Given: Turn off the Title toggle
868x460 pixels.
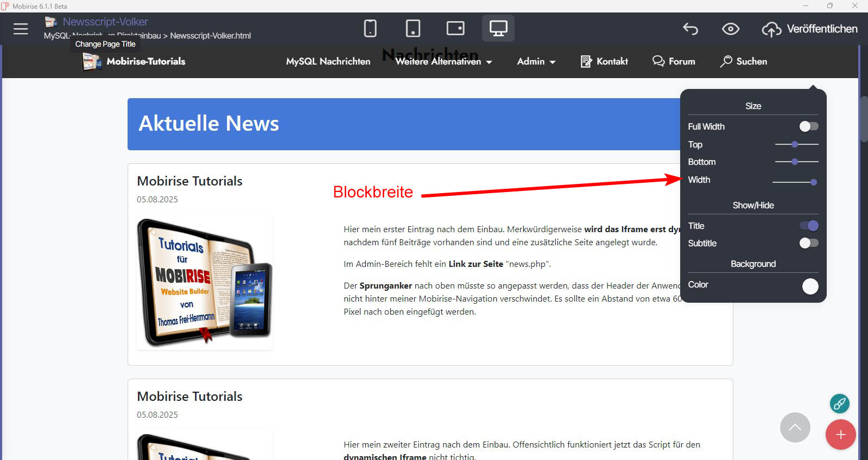Looking at the screenshot, I should 809,226.
